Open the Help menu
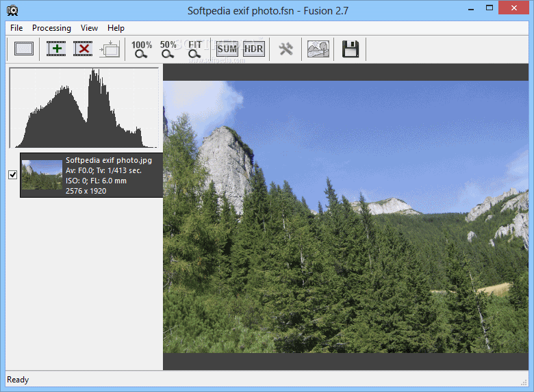This screenshot has height=392, width=534. [116, 28]
